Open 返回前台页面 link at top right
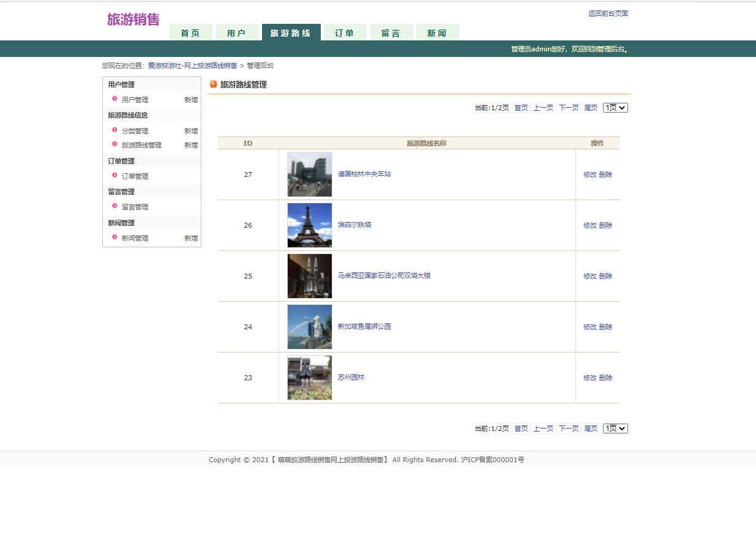The width and height of the screenshot is (756, 554). [x=608, y=13]
